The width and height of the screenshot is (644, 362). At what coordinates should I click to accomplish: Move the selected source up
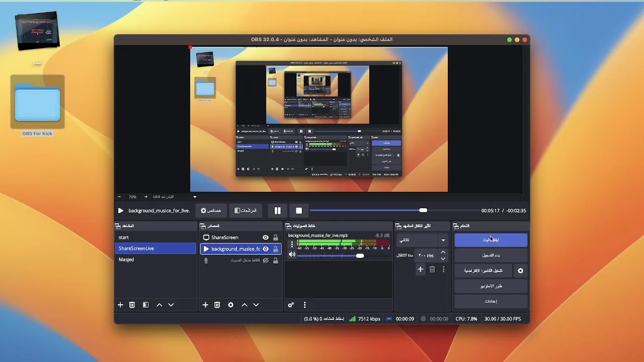[x=245, y=305]
